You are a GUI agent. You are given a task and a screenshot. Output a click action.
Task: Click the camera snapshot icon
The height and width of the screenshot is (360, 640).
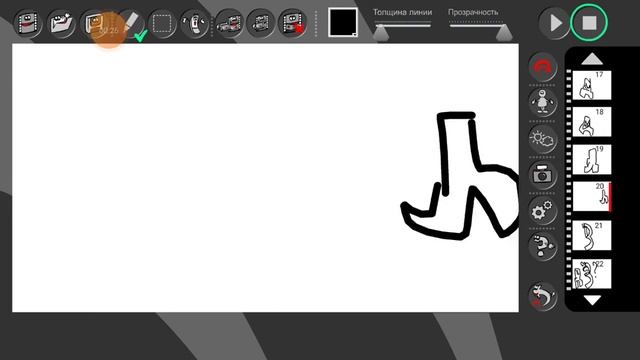point(543,175)
